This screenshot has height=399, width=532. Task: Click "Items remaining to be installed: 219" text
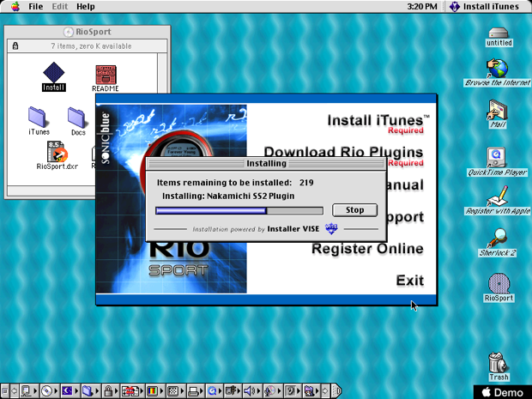pyautogui.click(x=235, y=183)
